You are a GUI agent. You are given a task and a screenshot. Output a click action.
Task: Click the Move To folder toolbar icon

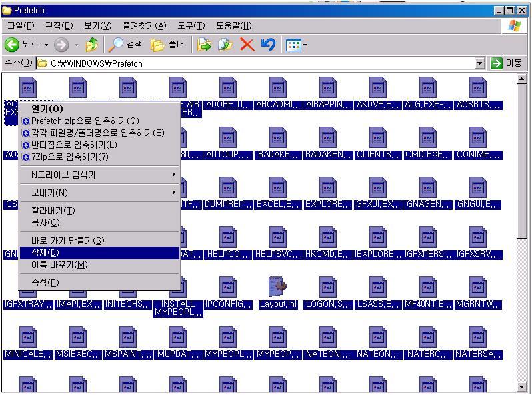pos(204,45)
